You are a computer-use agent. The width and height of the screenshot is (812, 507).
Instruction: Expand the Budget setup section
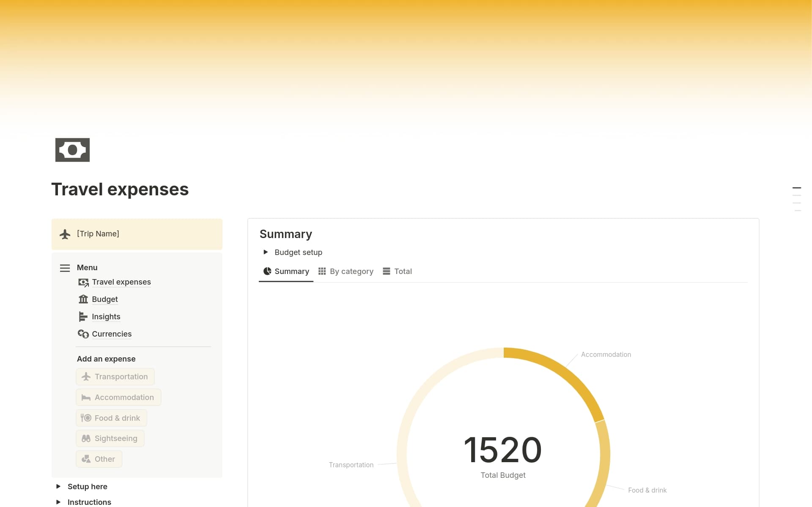266,252
